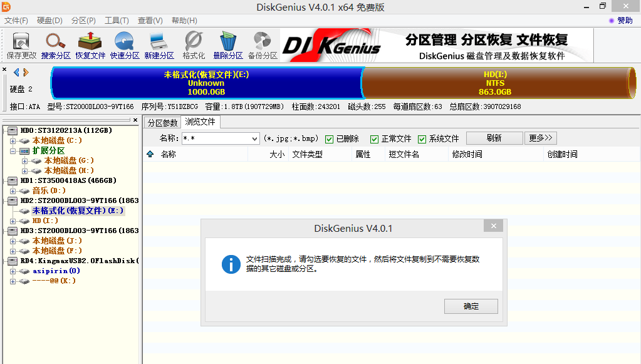Click the DiskGenius banner logo
This screenshot has height=364, width=641.
(331, 46)
